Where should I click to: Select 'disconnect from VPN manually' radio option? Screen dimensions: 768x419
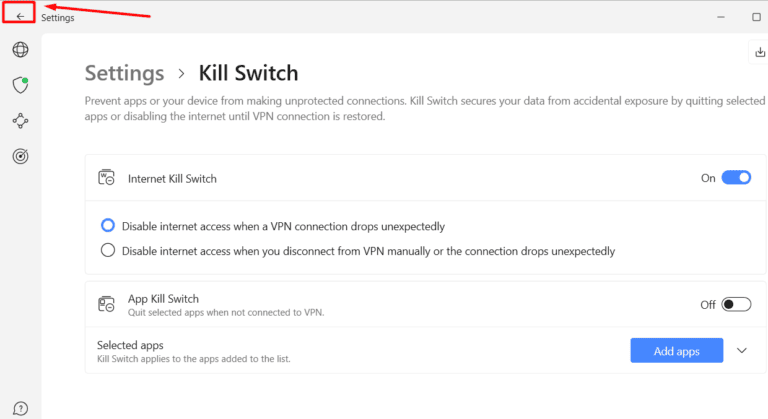tap(108, 251)
